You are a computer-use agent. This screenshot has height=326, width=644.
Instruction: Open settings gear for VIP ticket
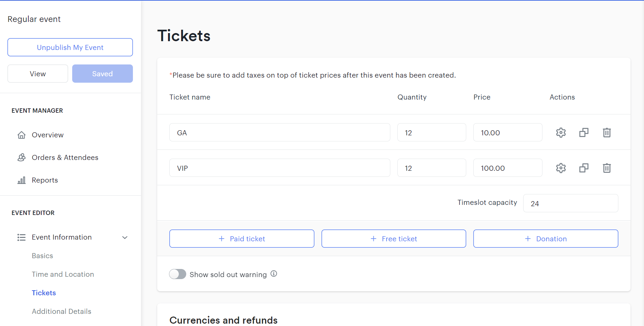(561, 168)
